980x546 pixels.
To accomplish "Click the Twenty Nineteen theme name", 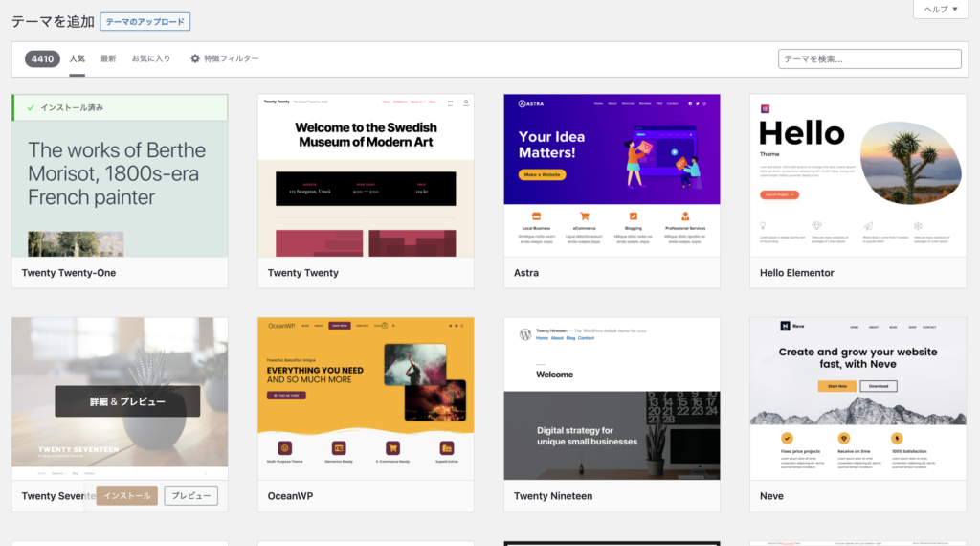I will pos(553,496).
